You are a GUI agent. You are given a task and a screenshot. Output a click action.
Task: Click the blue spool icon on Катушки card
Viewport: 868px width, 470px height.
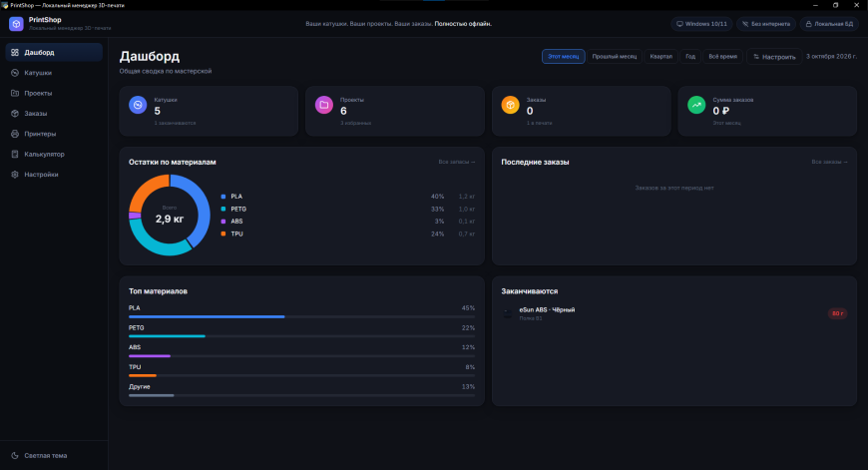click(x=138, y=105)
